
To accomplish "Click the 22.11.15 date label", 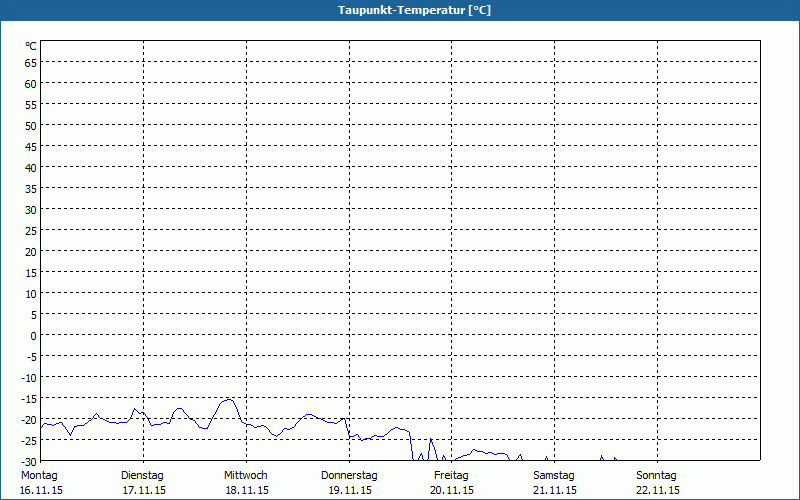I will (658, 491).
